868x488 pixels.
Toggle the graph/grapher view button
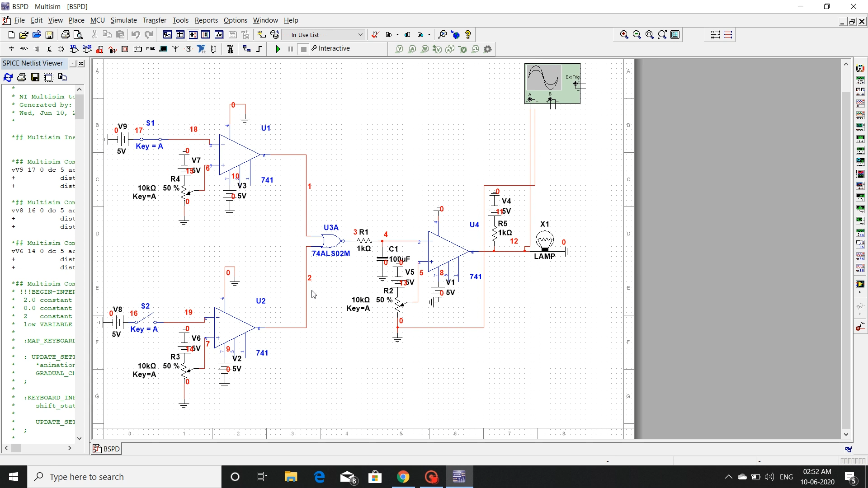point(219,34)
